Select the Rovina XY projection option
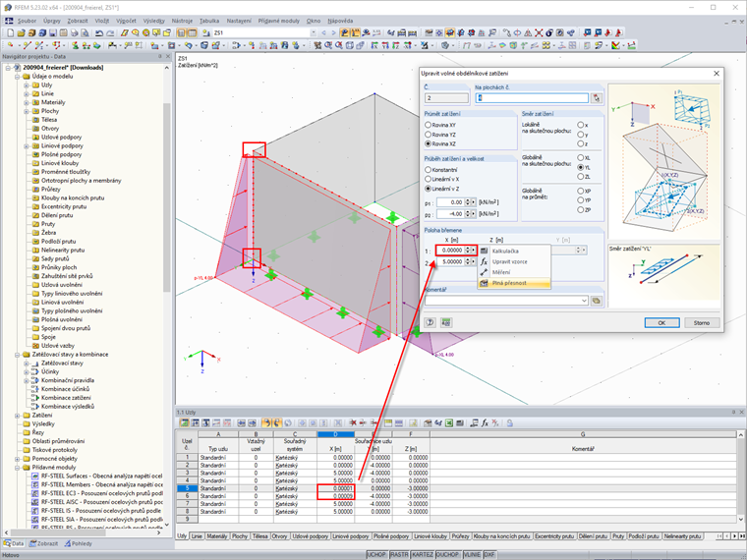 440,125
